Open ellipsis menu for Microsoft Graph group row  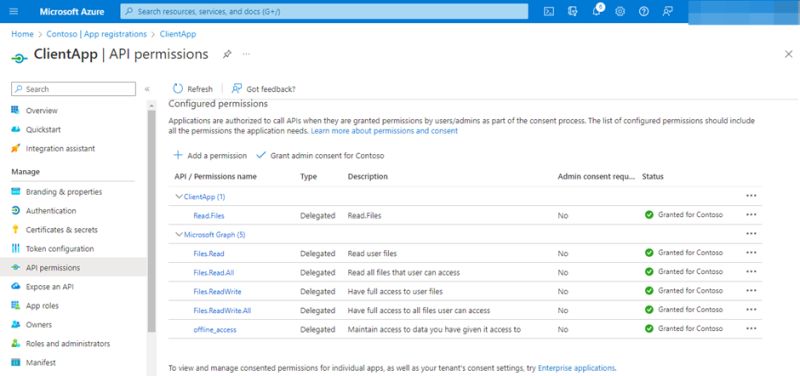click(751, 234)
